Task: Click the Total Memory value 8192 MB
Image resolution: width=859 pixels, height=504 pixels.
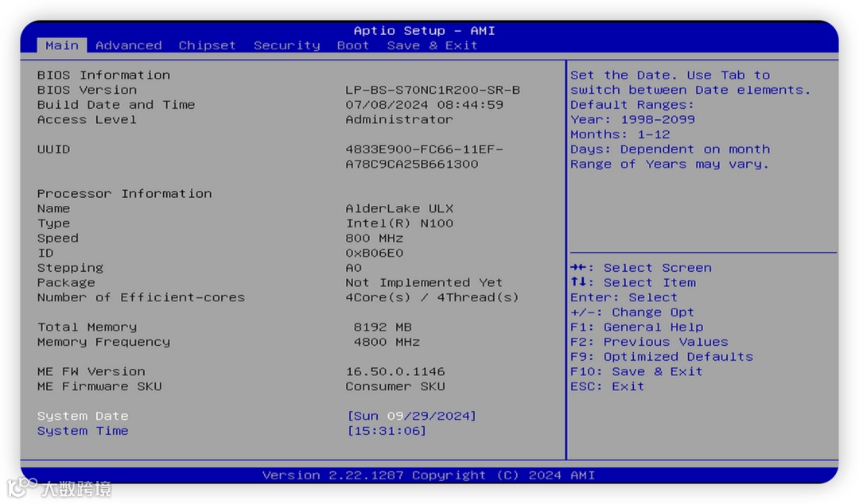Action: click(383, 327)
